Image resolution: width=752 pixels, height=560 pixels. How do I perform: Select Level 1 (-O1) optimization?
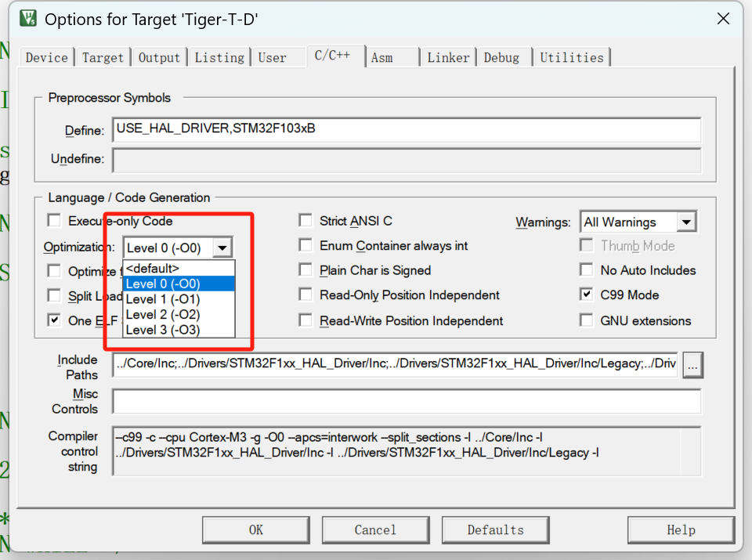pos(179,299)
